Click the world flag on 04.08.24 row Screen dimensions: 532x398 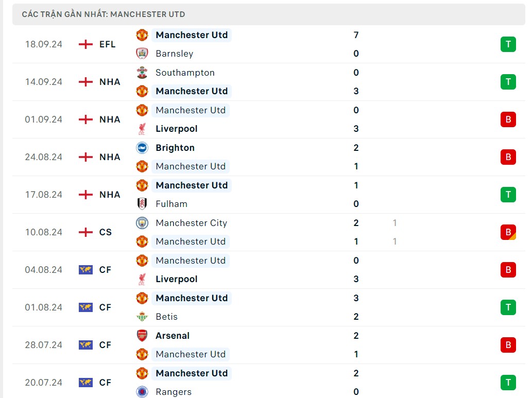(85, 270)
